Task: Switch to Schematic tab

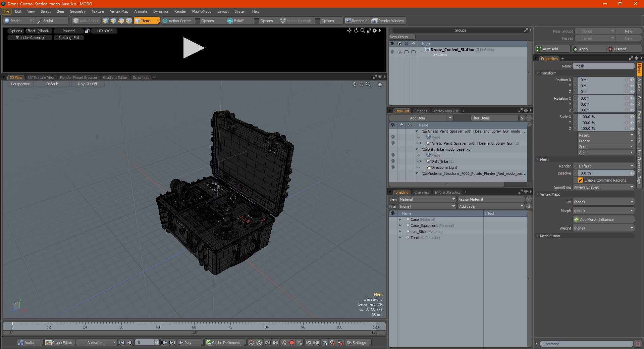Action: coord(141,78)
